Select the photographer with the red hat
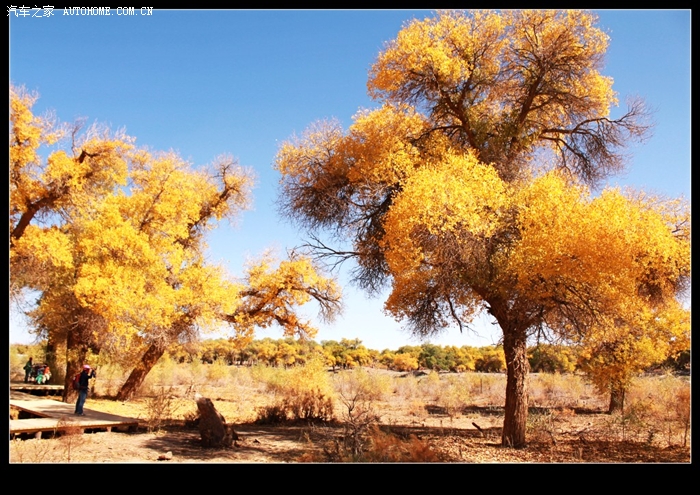Viewport: 700px width, 495px height. 83,389
